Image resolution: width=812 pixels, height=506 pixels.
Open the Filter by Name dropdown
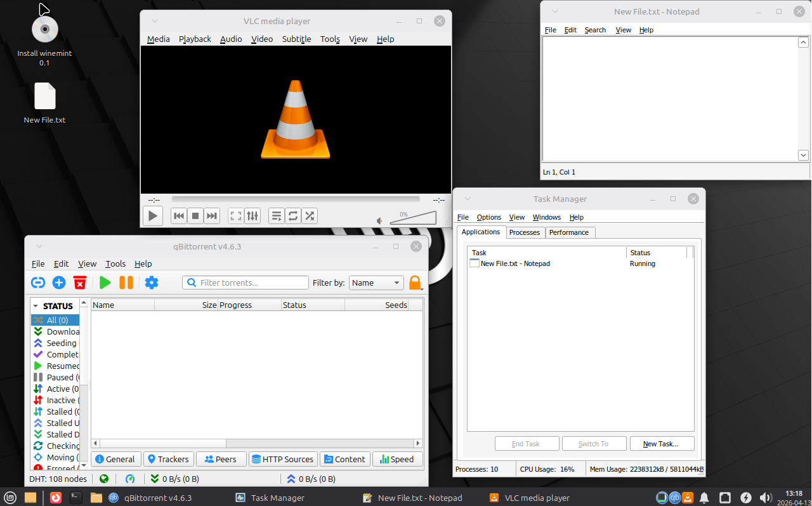coord(376,283)
